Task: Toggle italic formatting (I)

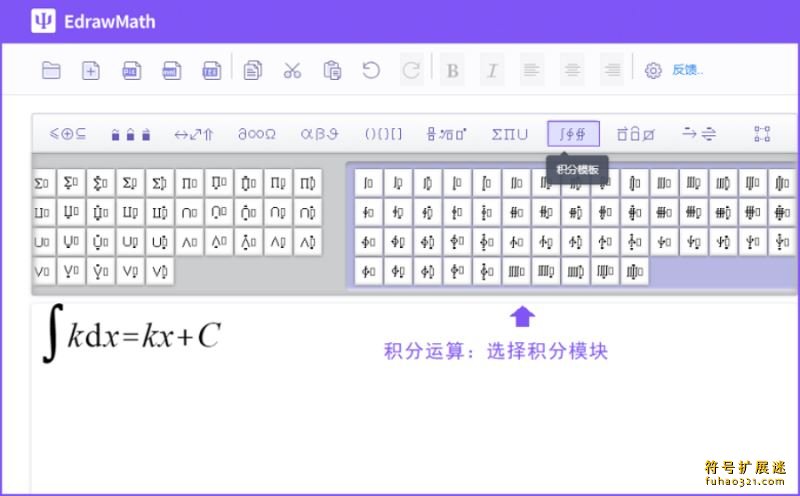Action: tap(492, 70)
